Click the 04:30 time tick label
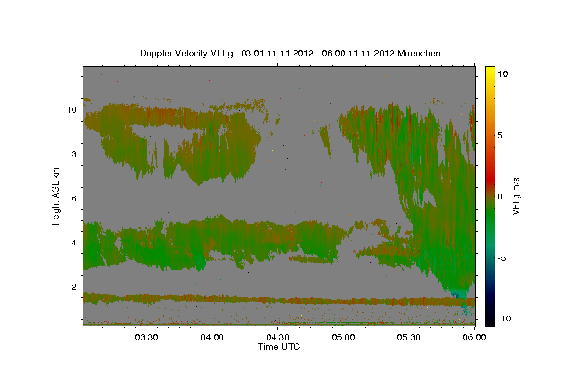The height and width of the screenshot is (392, 588). click(x=278, y=337)
